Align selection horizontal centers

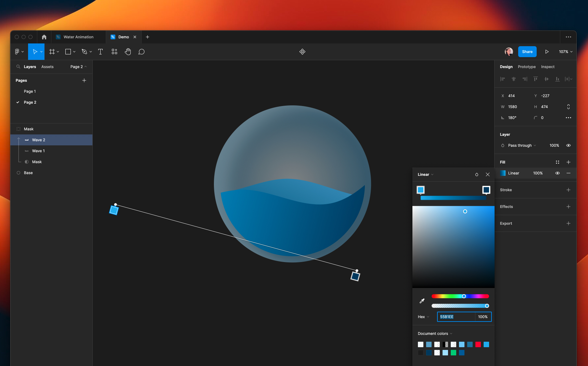click(x=514, y=79)
